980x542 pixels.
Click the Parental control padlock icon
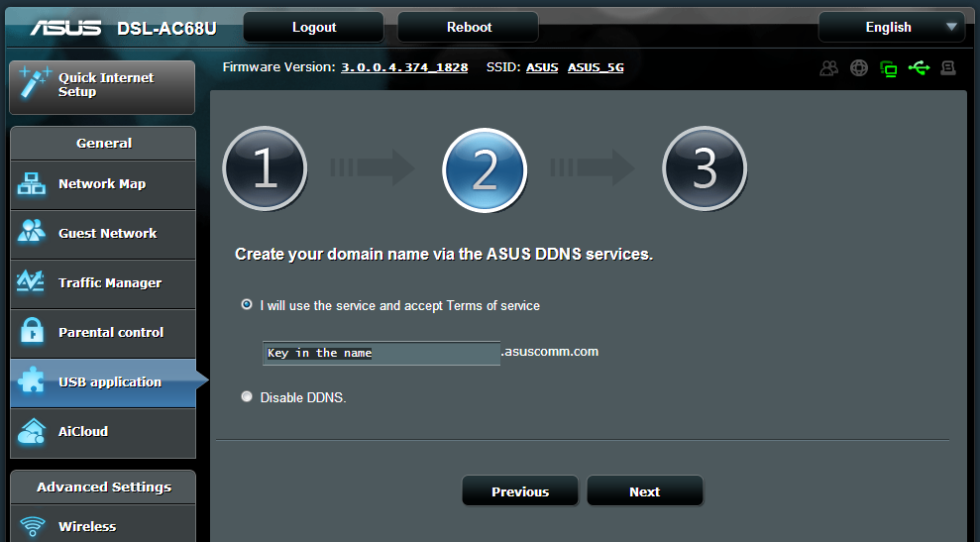tap(32, 331)
